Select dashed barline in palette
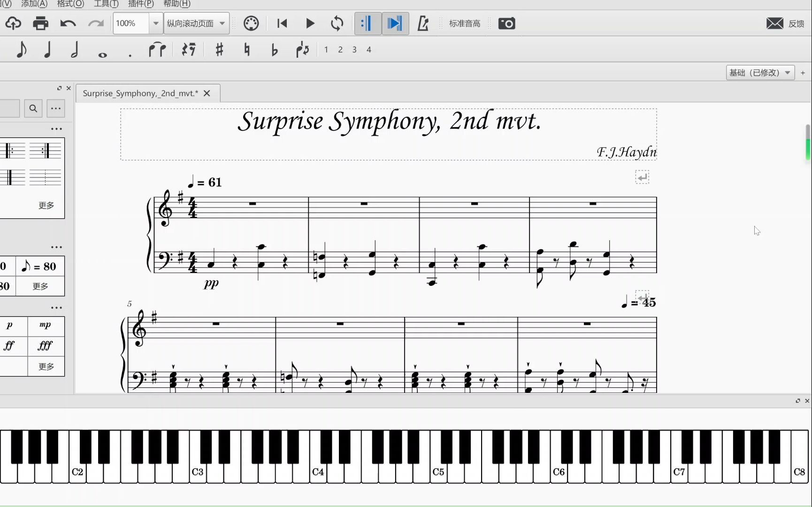 pos(46,177)
